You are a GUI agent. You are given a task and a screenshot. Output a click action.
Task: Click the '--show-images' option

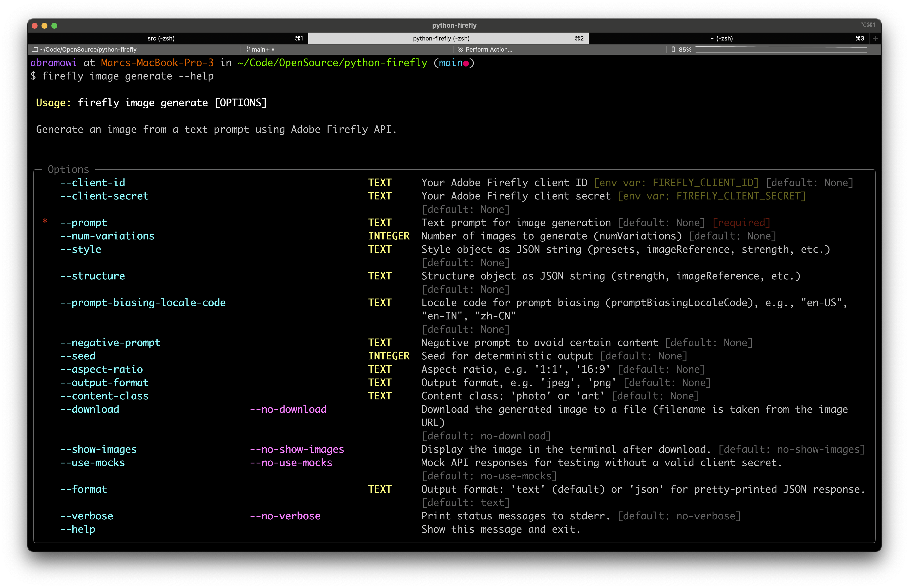point(99,450)
